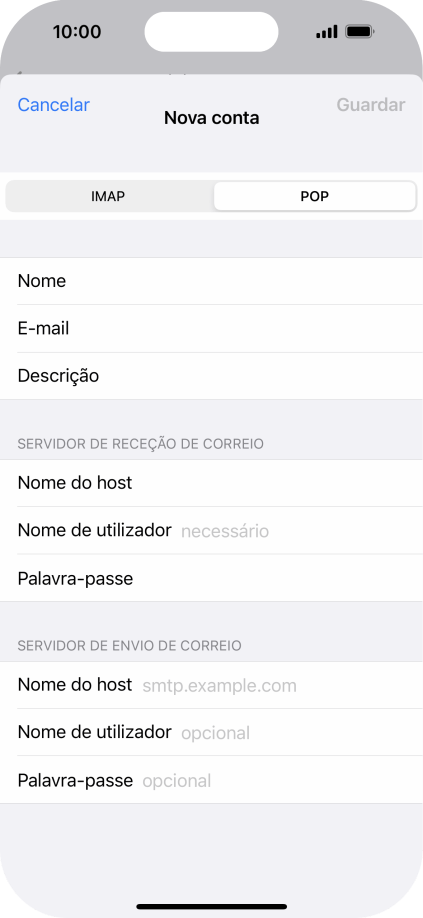Select the POP segment
This screenshot has width=423, height=918.
click(x=315, y=196)
